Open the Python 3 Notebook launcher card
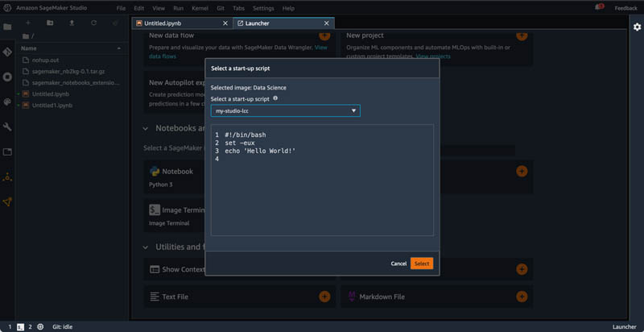The image size is (644, 332). [175, 177]
